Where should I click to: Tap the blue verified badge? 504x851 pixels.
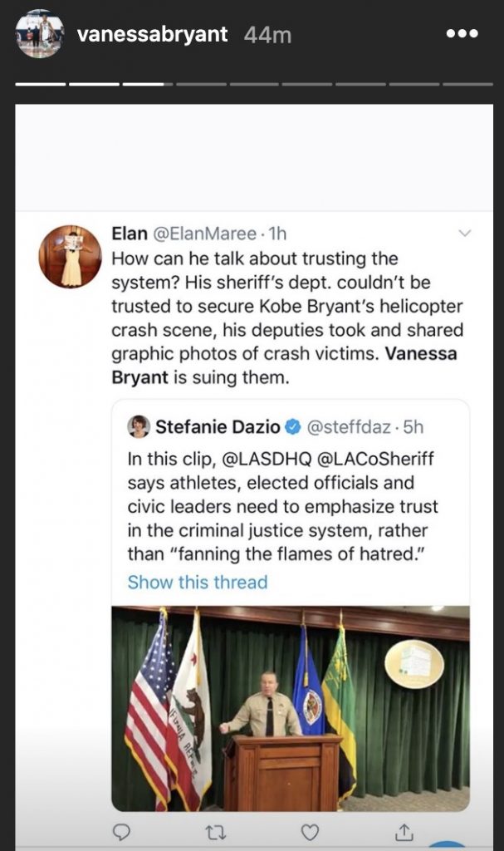click(x=293, y=427)
